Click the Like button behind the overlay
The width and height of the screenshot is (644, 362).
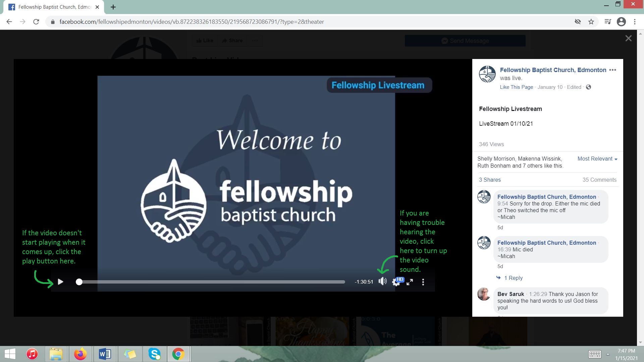[205, 41]
